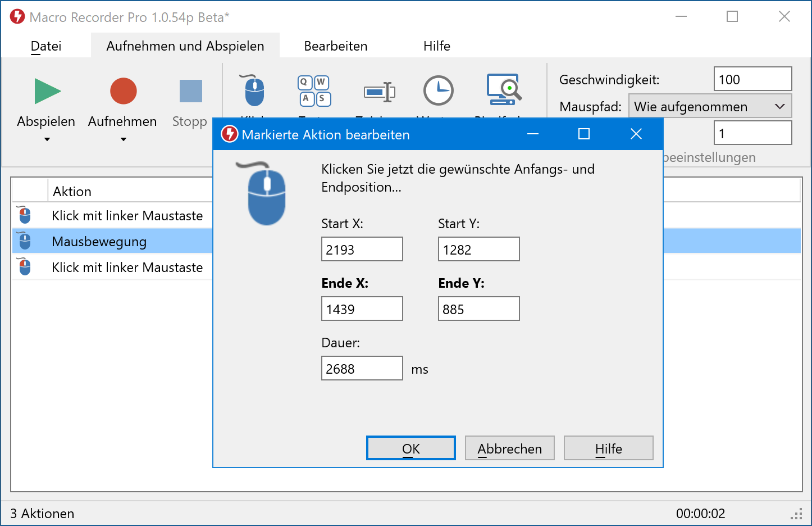Insert keyboard keys action (QWAS icon)
The image size is (812, 526).
click(314, 90)
